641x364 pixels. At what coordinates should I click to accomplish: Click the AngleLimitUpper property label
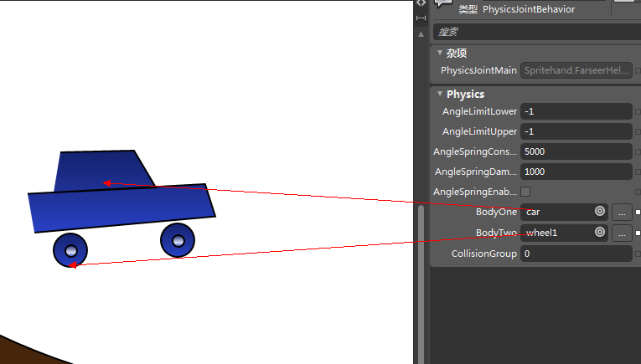tap(479, 131)
